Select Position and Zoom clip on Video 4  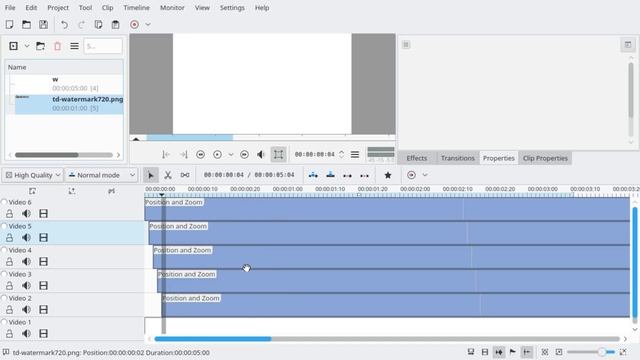coord(391,257)
